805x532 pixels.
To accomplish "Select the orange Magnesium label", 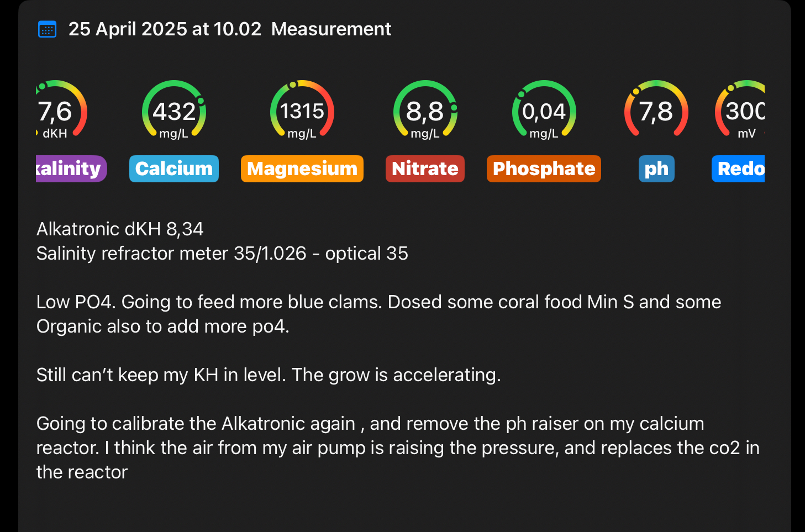I will click(x=302, y=168).
